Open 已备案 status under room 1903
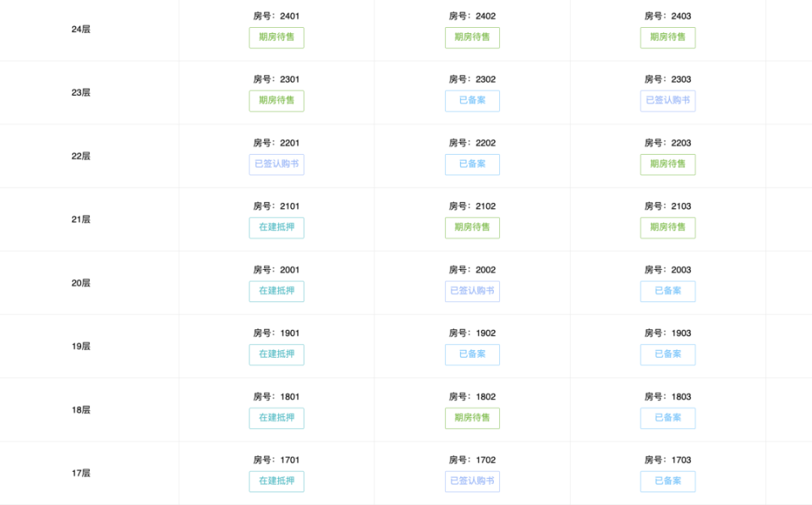 [668, 354]
